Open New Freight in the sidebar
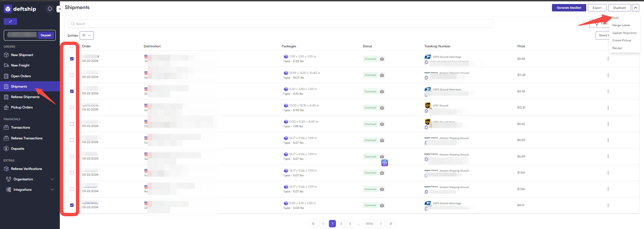644x229 pixels. point(20,65)
